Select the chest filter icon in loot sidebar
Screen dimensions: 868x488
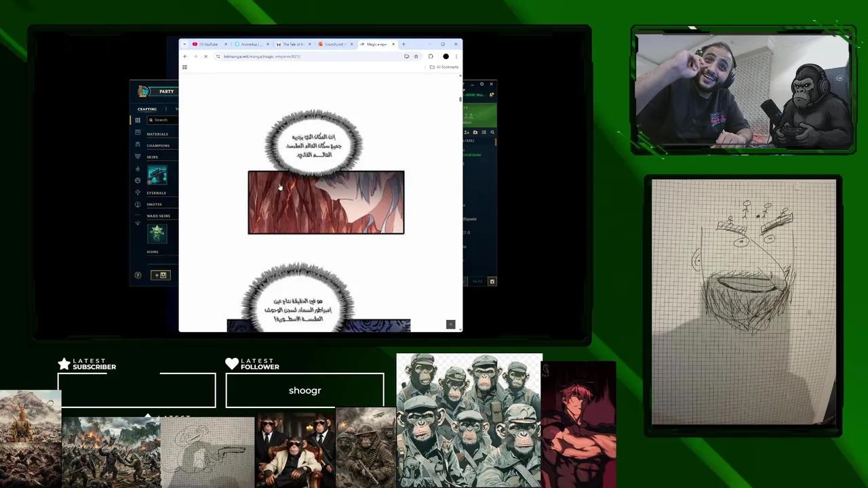click(x=138, y=132)
